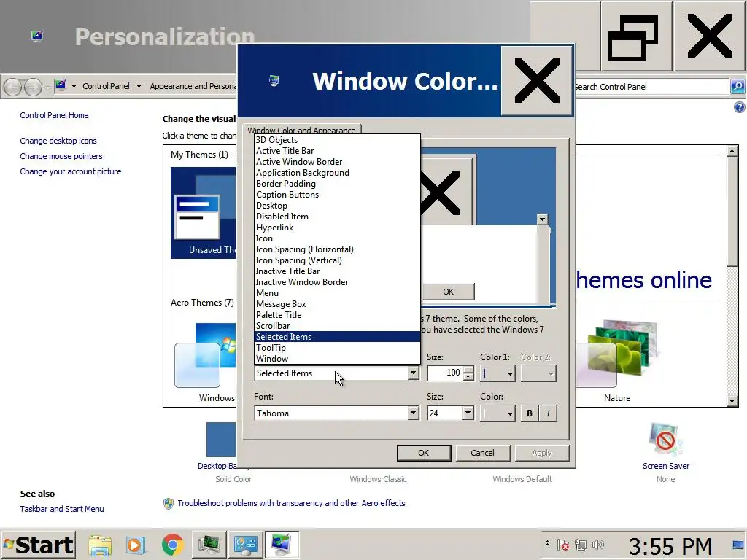The height and width of the screenshot is (560, 747).
Task: Click the search magnifier icon in Control Panel
Action: point(737,87)
